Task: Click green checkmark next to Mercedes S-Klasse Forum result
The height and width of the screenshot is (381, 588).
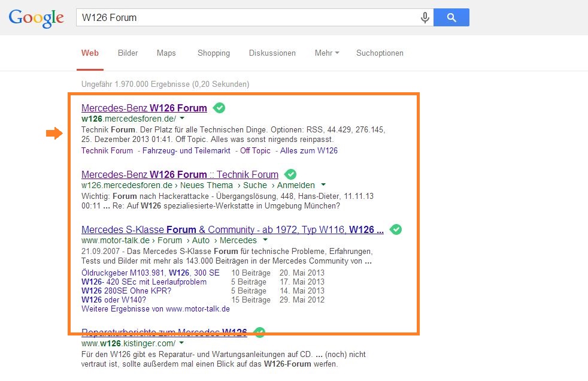Action: [x=396, y=229]
